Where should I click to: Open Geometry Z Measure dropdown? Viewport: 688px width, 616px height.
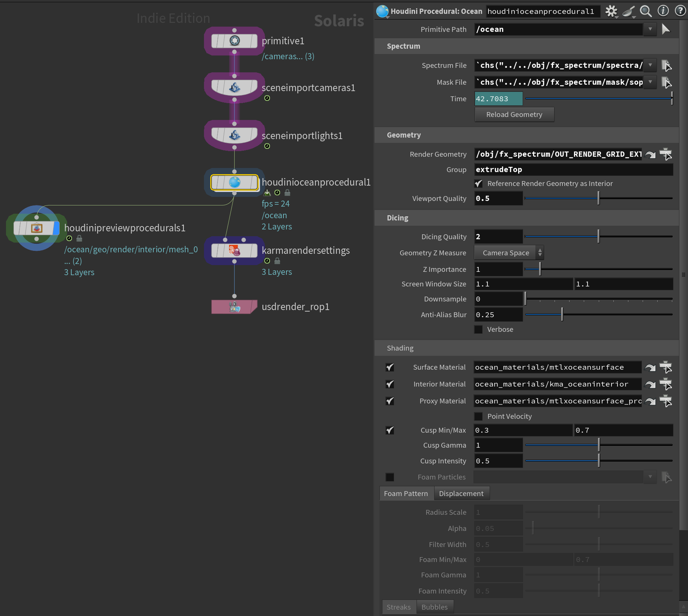coord(509,253)
